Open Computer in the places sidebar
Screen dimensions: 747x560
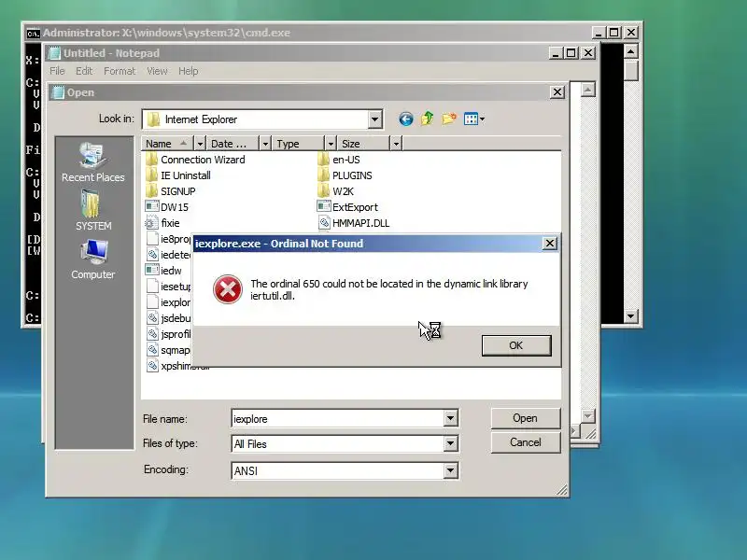[x=92, y=259]
